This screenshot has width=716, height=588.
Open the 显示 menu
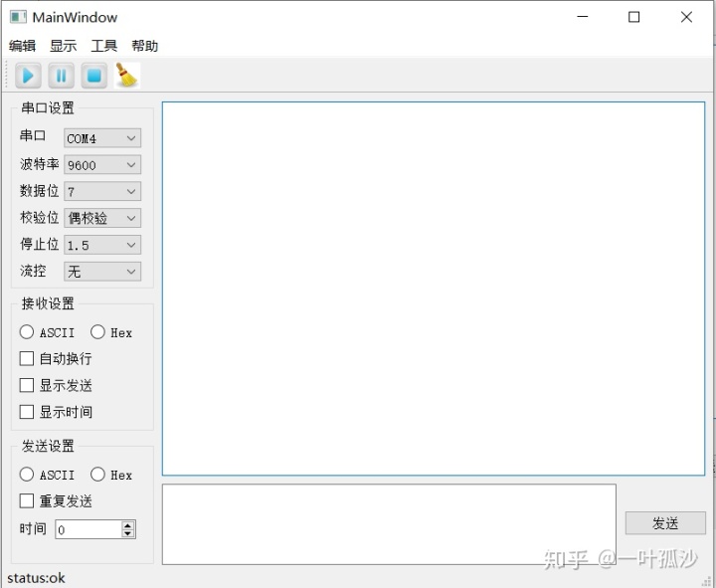click(x=63, y=46)
